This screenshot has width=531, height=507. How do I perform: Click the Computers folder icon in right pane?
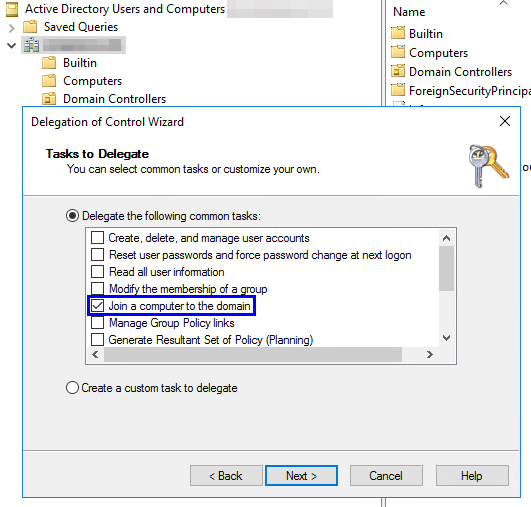pos(398,52)
